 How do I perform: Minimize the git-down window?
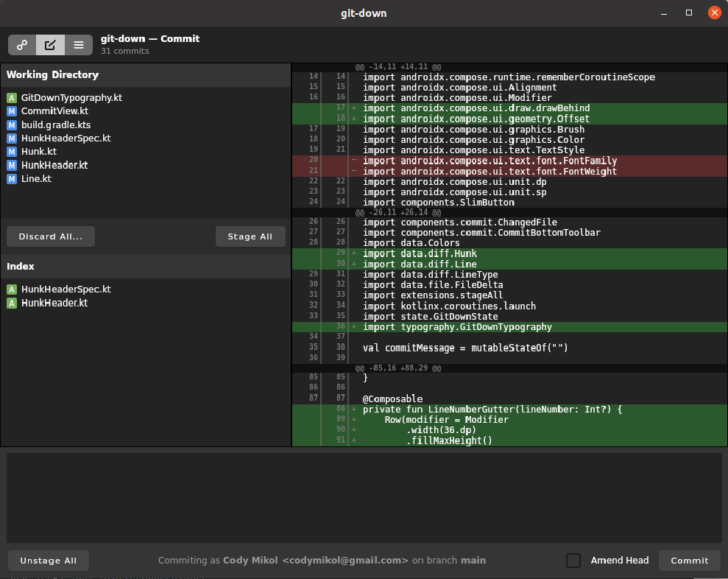664,13
